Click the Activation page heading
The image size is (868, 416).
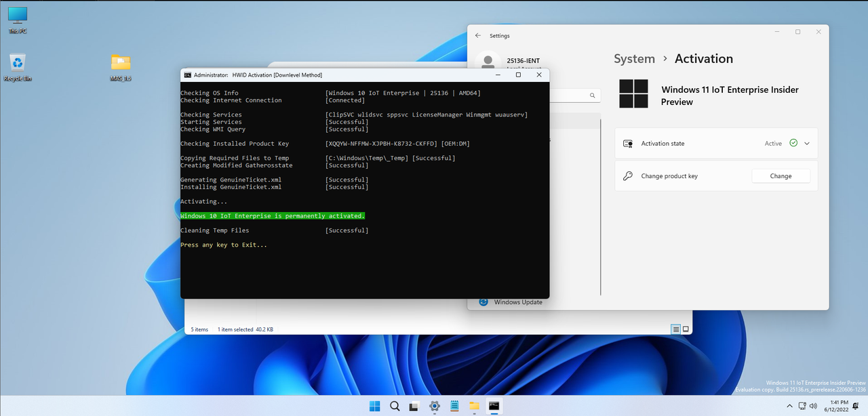tap(704, 59)
